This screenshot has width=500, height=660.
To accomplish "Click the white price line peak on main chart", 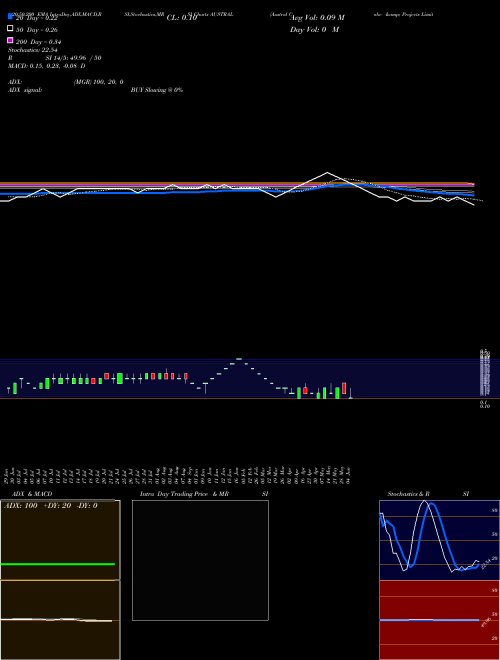I will [x=327, y=173].
